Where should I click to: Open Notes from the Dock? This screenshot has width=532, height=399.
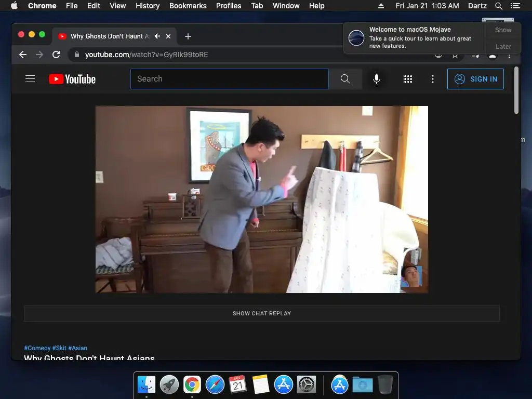pos(261,385)
